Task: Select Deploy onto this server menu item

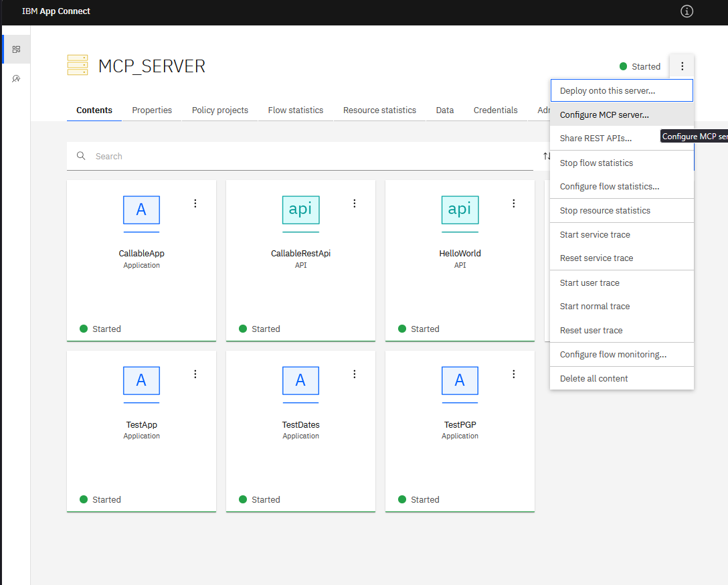Action: click(x=622, y=90)
